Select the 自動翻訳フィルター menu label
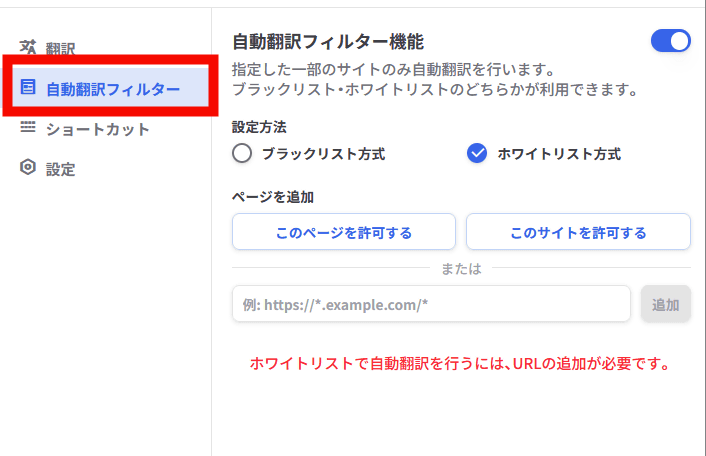706x456 pixels. 113,89
